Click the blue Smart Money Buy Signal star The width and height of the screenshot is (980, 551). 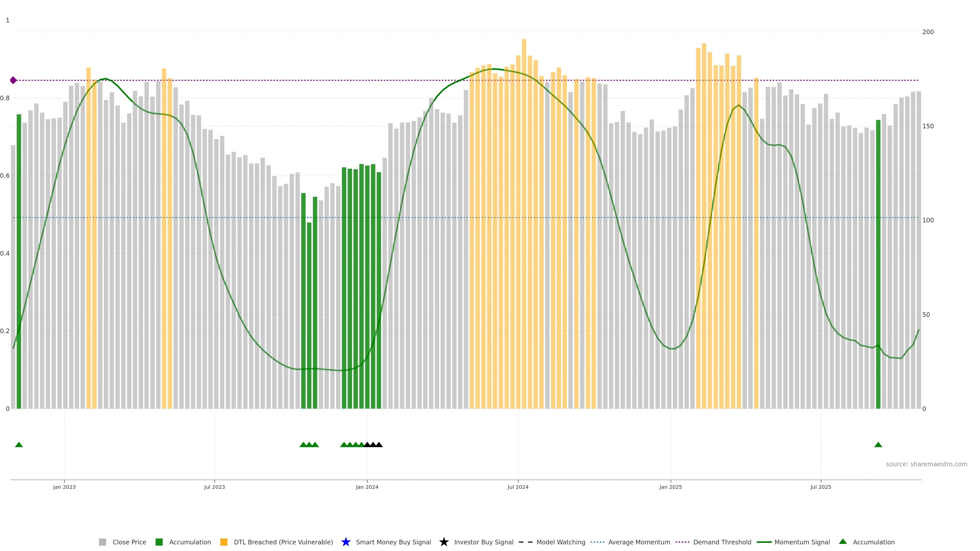(x=346, y=542)
